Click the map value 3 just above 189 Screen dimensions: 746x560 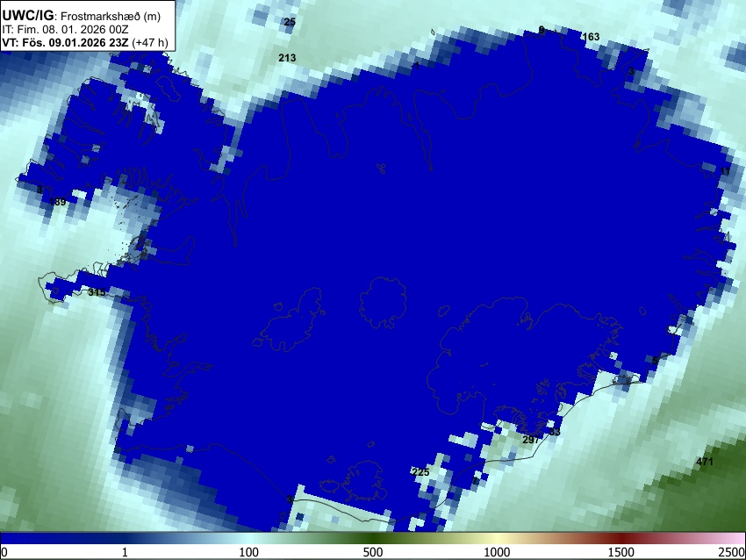coord(39,190)
